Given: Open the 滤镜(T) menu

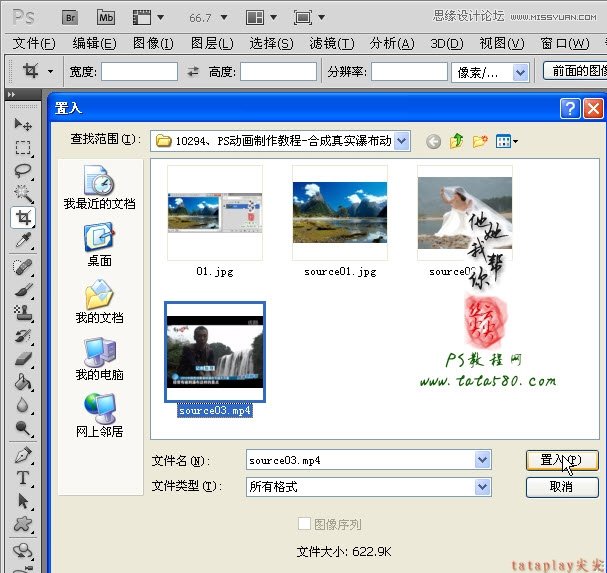Looking at the screenshot, I should click(x=332, y=43).
